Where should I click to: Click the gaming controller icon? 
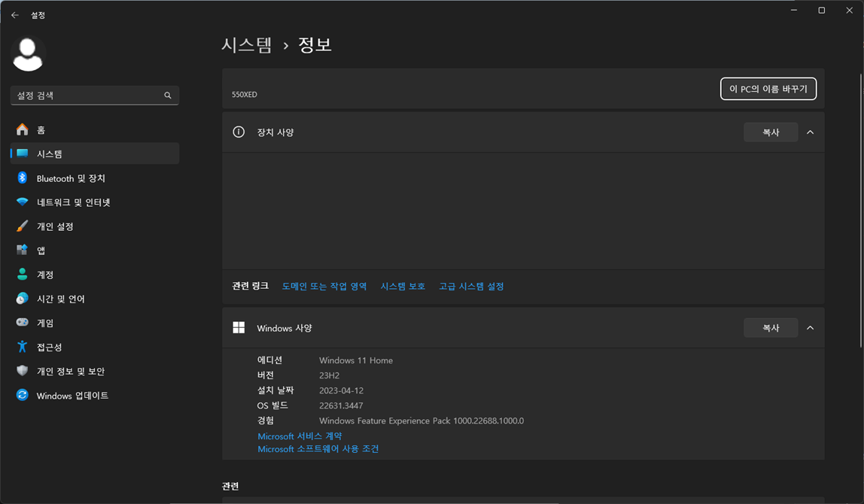pyautogui.click(x=22, y=322)
